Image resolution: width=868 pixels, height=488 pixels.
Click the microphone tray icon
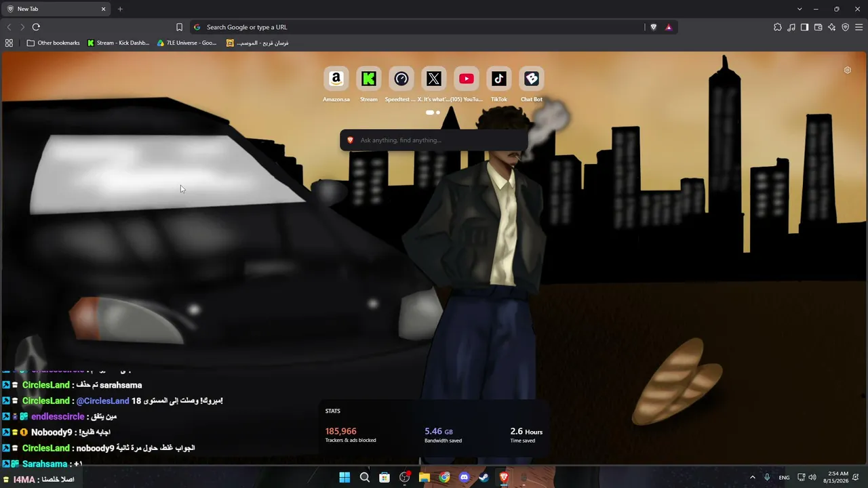click(767, 477)
